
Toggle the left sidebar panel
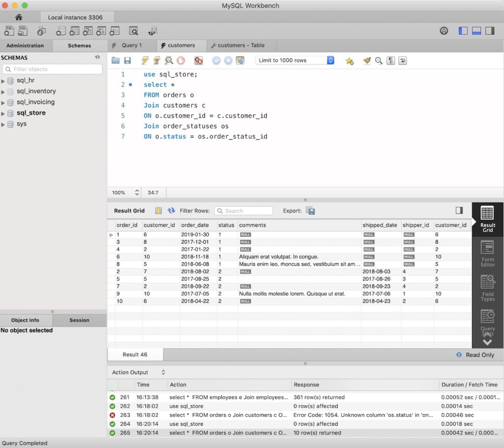[x=463, y=31]
